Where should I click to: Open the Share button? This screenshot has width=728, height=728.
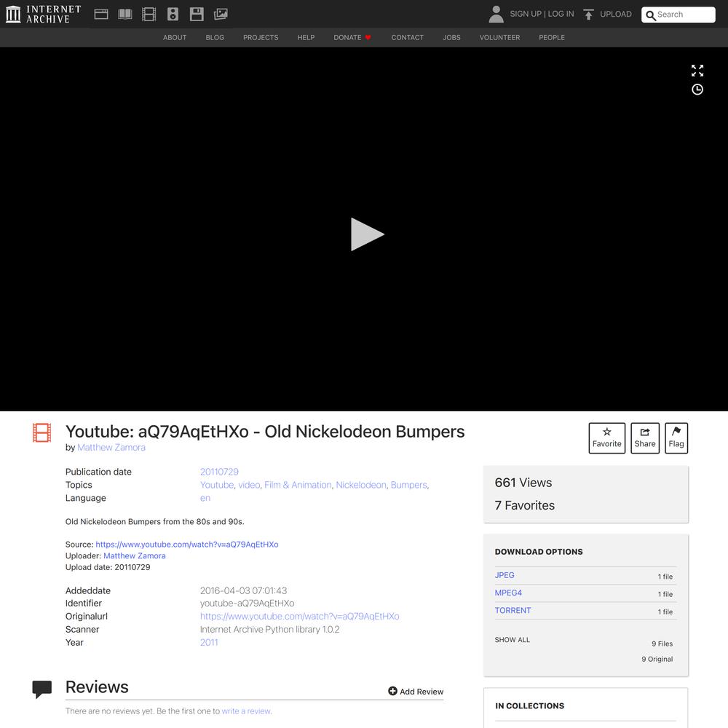tap(645, 438)
